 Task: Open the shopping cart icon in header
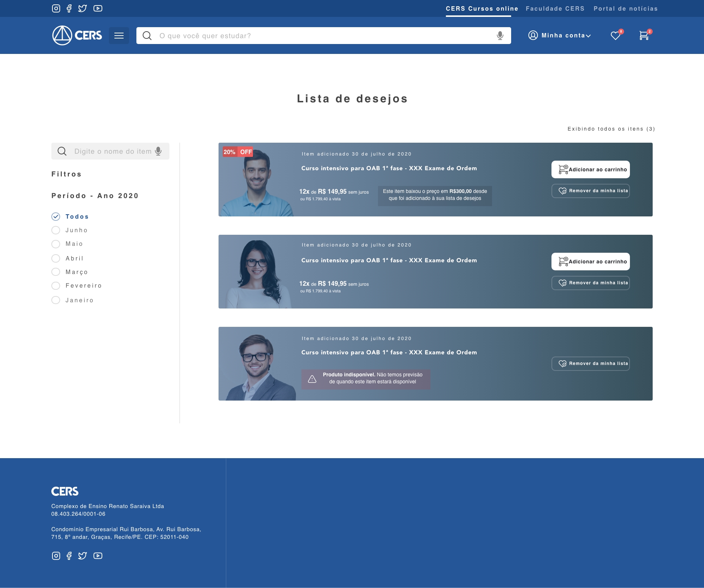(x=645, y=35)
